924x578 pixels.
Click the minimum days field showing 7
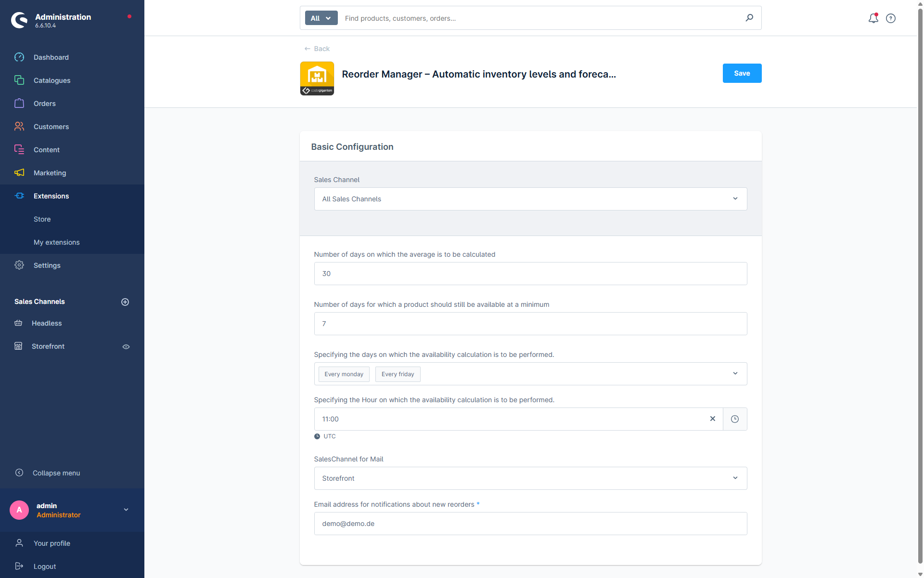[x=530, y=324]
